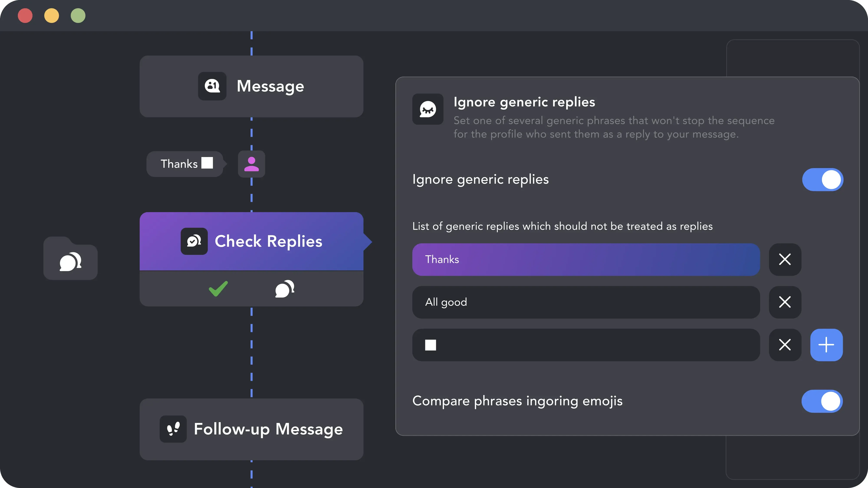Click 'List of generic replies' label text
Image resolution: width=868 pixels, height=488 pixels.
coord(562,226)
